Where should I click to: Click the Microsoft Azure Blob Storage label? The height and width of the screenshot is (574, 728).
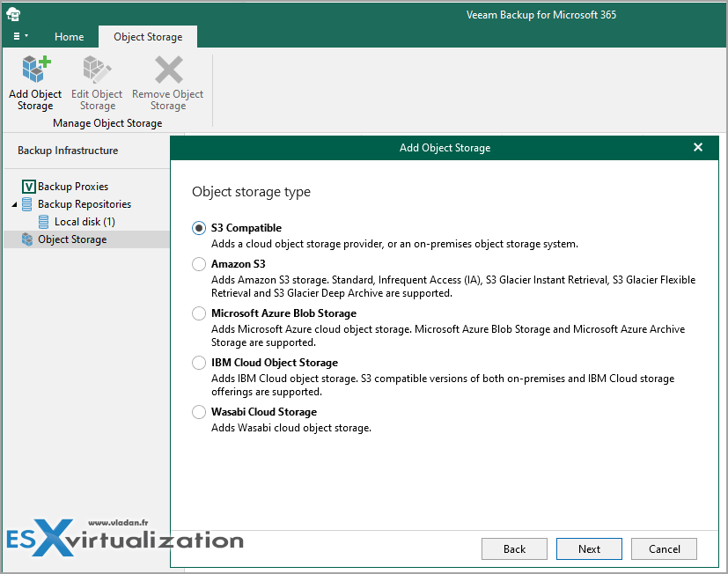tap(283, 313)
